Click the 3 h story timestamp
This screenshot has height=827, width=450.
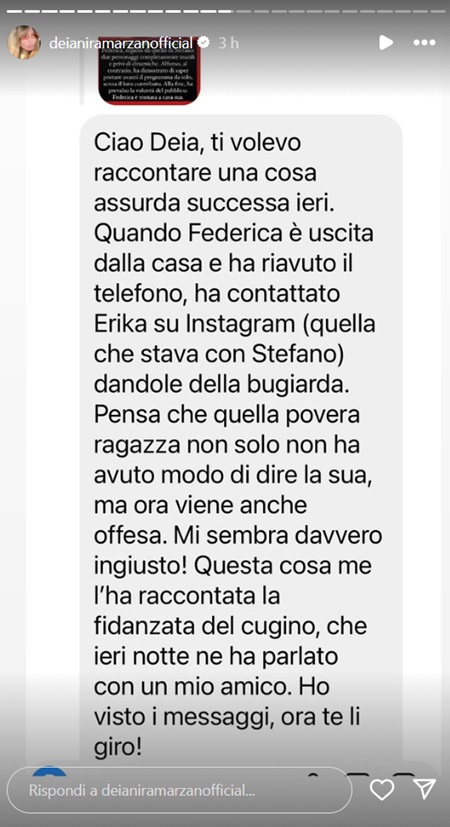click(228, 43)
